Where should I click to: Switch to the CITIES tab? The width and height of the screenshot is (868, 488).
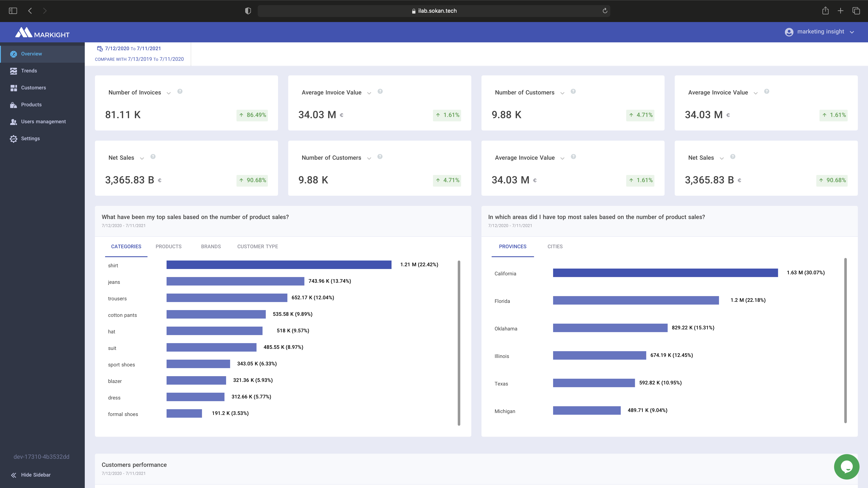coord(555,247)
